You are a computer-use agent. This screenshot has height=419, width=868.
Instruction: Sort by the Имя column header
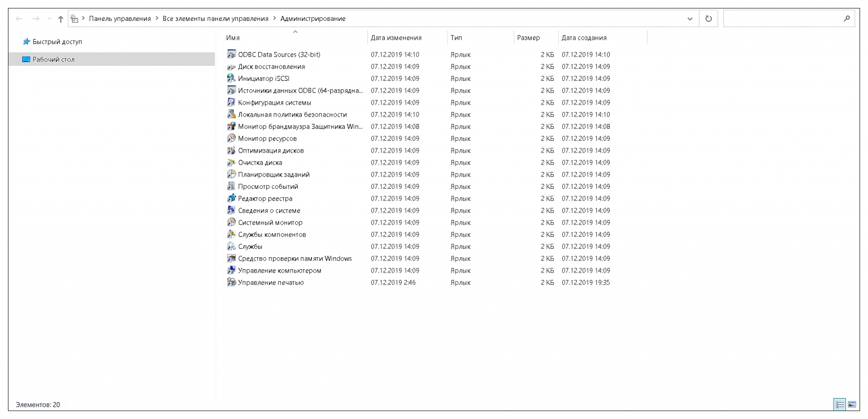click(x=232, y=38)
